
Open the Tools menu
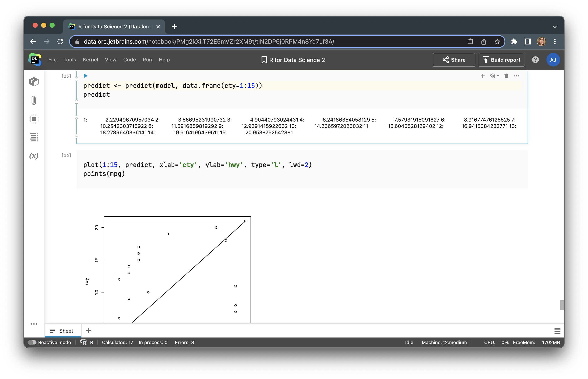coord(70,59)
